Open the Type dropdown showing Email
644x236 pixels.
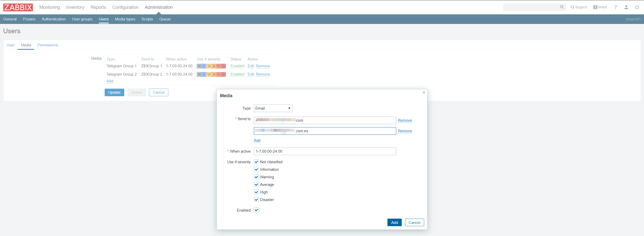(273, 108)
